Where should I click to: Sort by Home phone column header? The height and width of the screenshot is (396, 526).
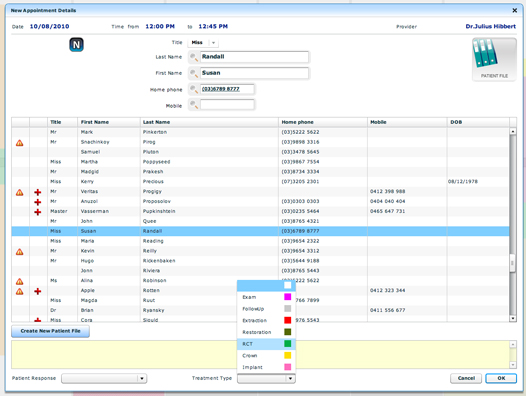click(x=323, y=122)
